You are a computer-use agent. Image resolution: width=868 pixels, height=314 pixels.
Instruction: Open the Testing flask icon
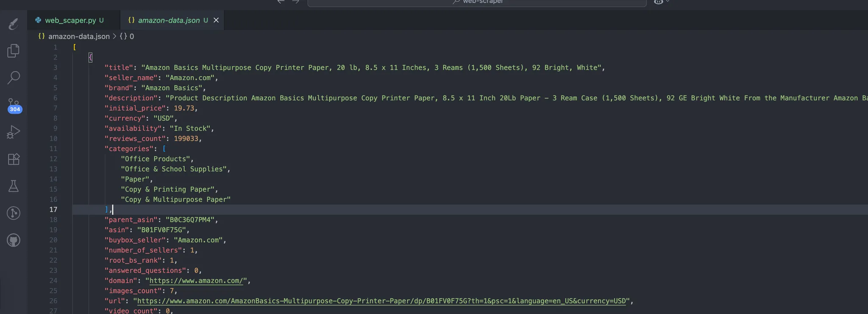coord(14,186)
